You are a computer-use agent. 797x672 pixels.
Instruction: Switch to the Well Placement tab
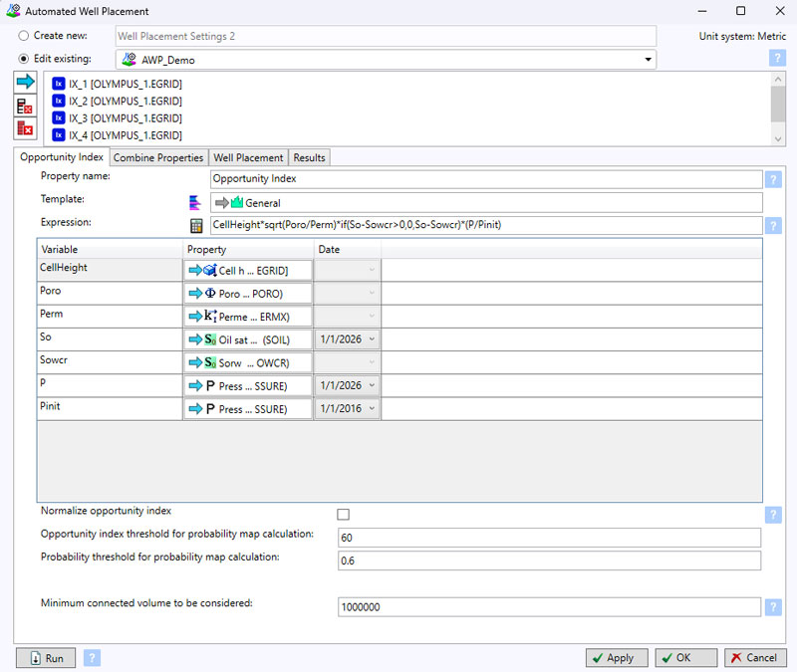[x=248, y=157]
